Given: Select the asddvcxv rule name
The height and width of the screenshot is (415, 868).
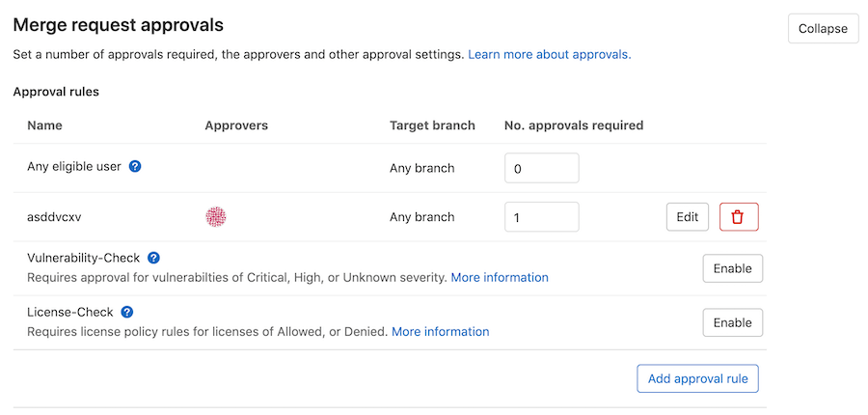Looking at the screenshot, I should tap(54, 217).
